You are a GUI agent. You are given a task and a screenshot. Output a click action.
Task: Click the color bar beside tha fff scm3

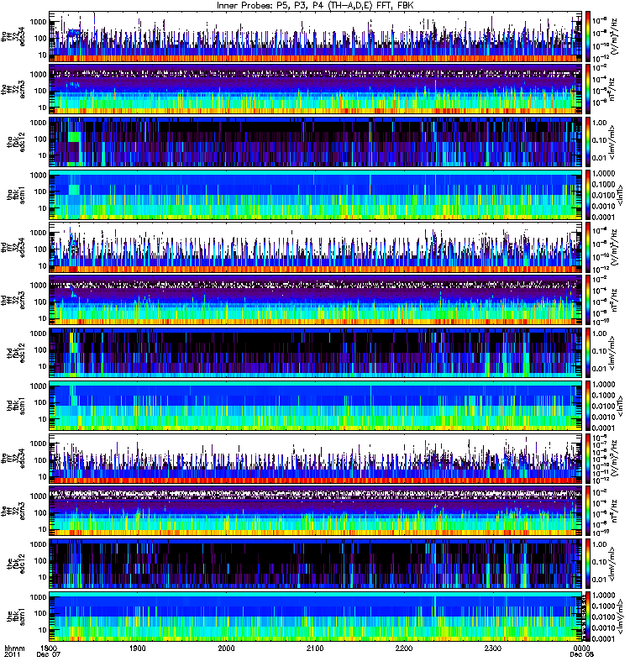[588, 89]
